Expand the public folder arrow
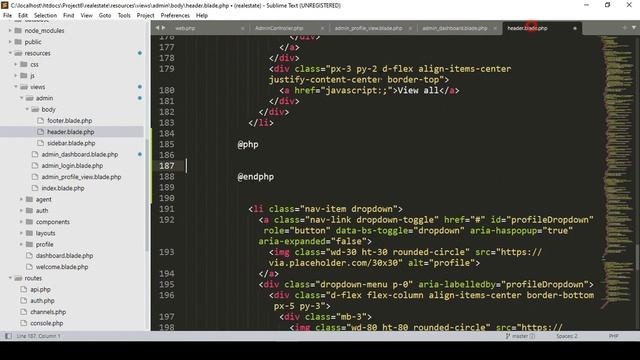640x360 pixels. [x=10, y=42]
